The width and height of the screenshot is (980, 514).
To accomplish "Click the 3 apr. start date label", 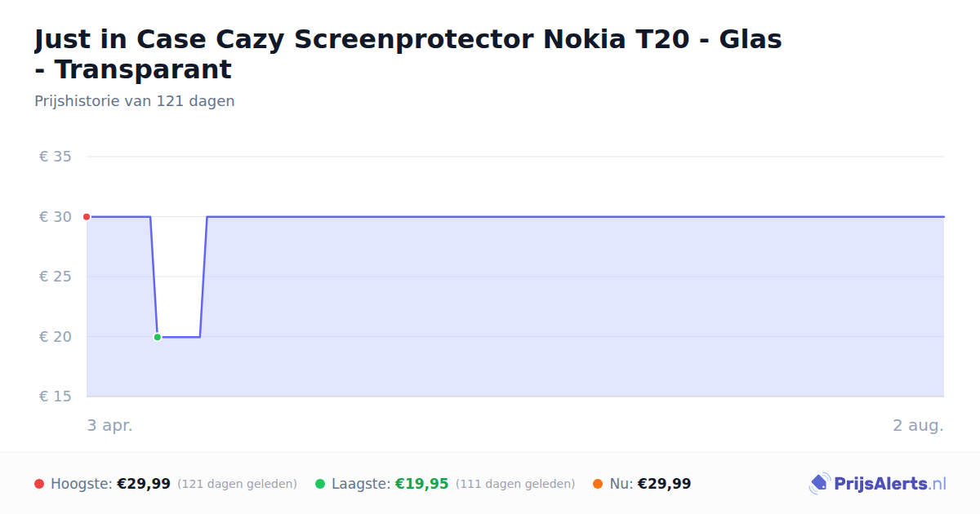I will pyautogui.click(x=110, y=425).
